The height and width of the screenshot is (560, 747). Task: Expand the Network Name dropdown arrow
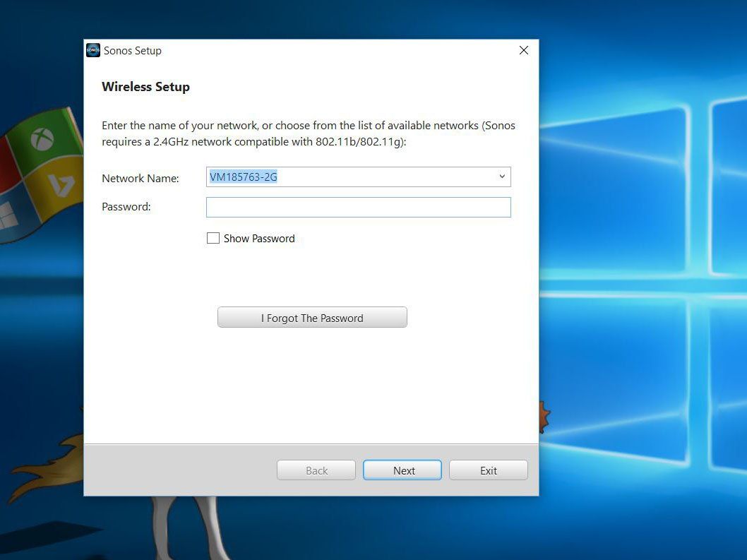502,177
